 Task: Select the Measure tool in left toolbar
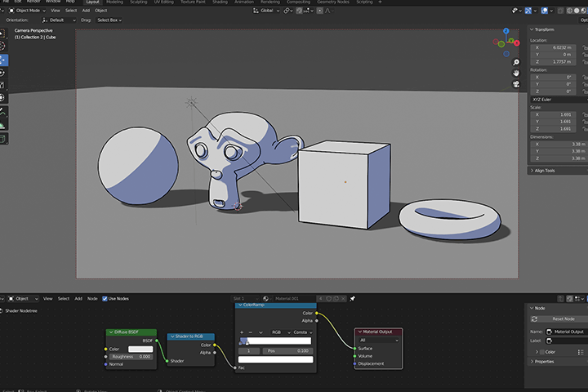pos(3,124)
